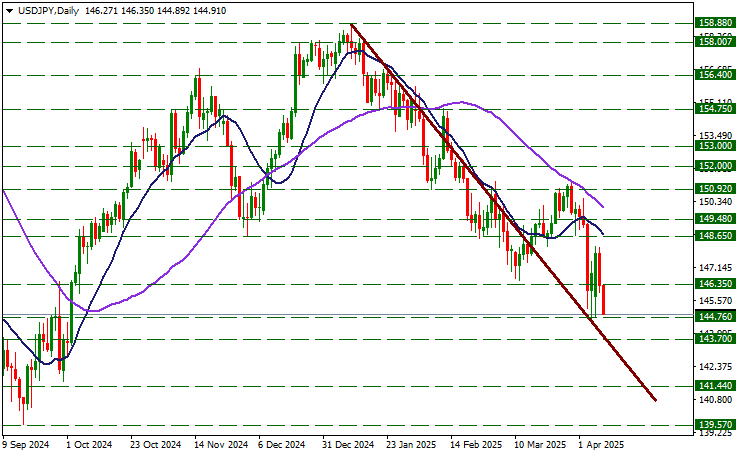The height and width of the screenshot is (456, 739).
Task: Select the 158.007 price level label
Action: click(715, 42)
